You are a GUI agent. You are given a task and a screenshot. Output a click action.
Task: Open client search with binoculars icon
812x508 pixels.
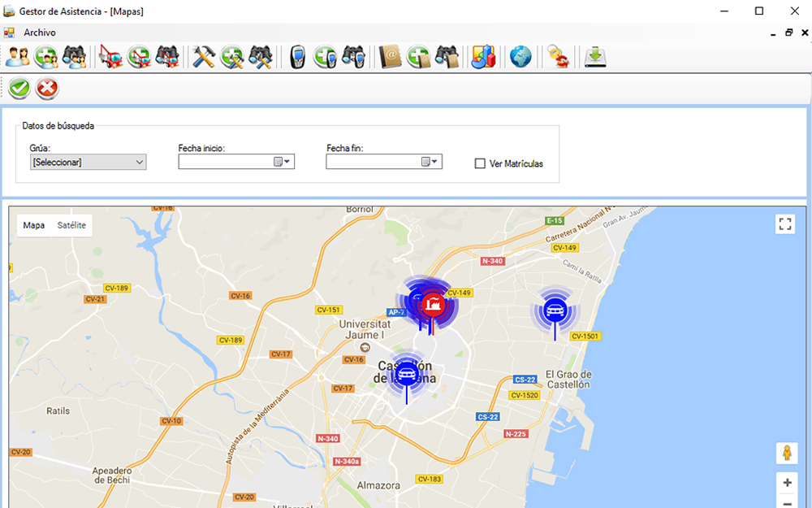pos(74,57)
